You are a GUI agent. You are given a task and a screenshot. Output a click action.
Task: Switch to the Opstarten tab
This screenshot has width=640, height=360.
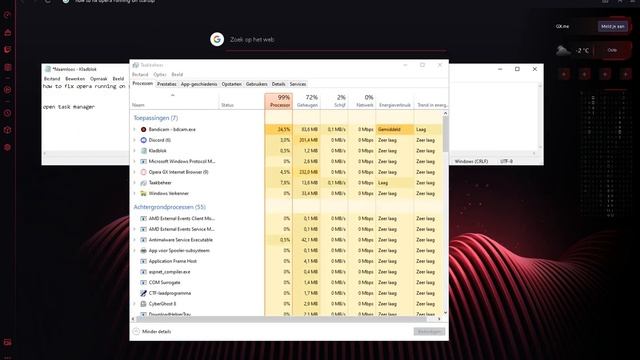(231, 84)
